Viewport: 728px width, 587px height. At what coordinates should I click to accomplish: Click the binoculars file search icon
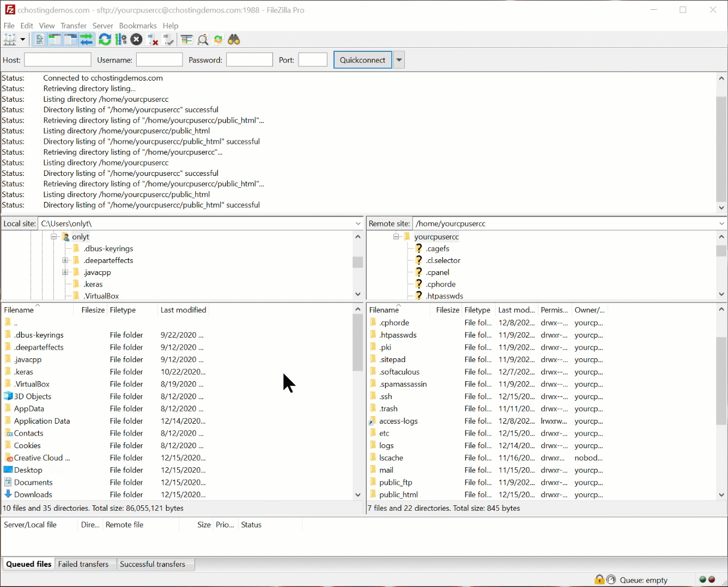[x=234, y=39]
